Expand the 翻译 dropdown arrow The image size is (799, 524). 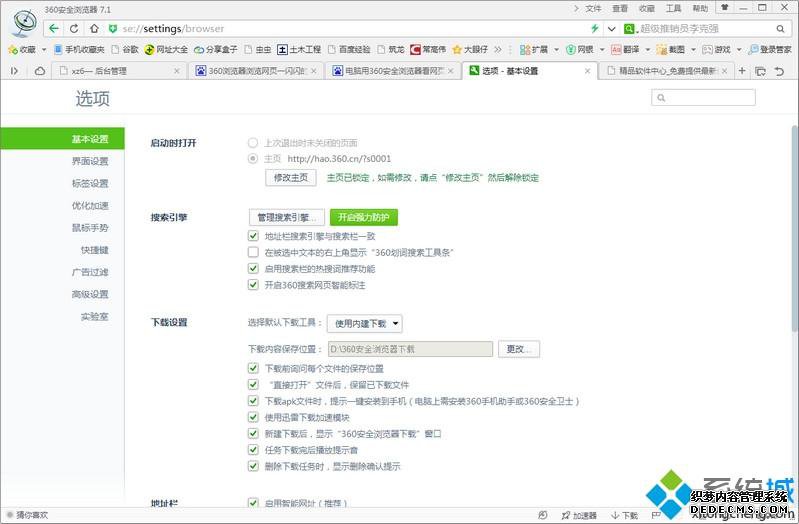tap(648, 49)
